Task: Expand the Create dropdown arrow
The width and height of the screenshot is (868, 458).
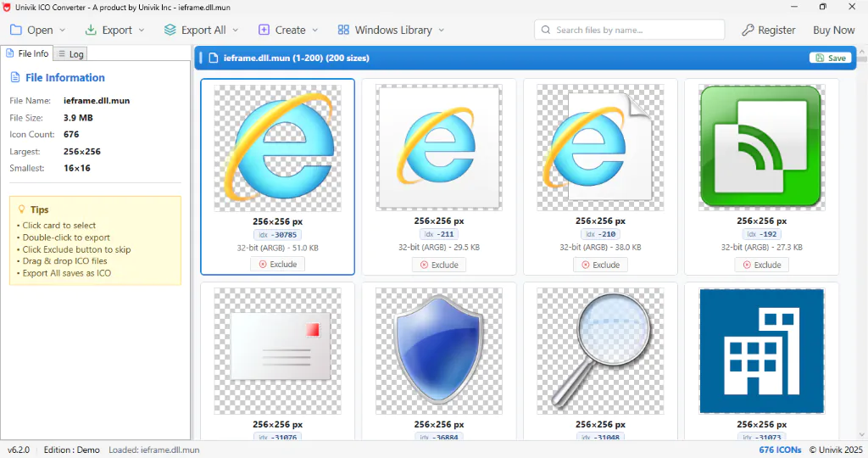Action: click(315, 30)
